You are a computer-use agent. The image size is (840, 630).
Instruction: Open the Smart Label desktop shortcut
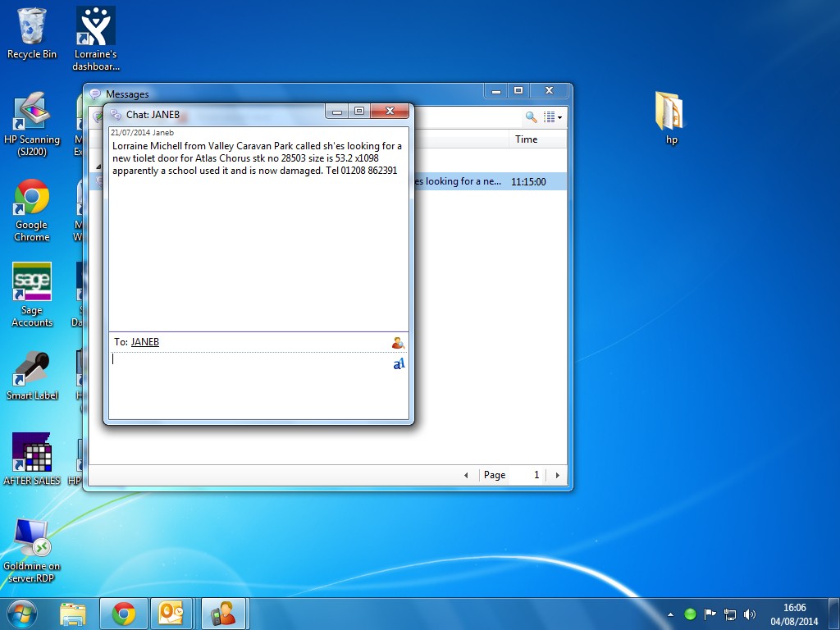[32, 376]
